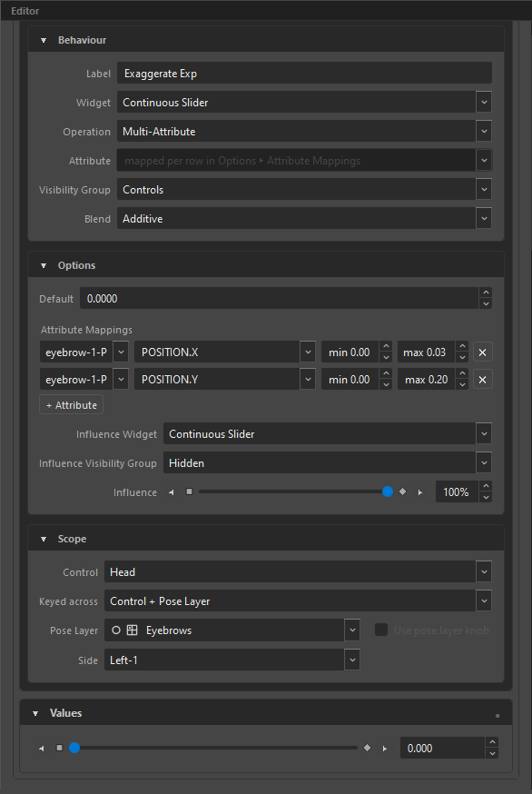Click next key arrow on Values slider
Screen dimensions: 532x794
[385, 748]
